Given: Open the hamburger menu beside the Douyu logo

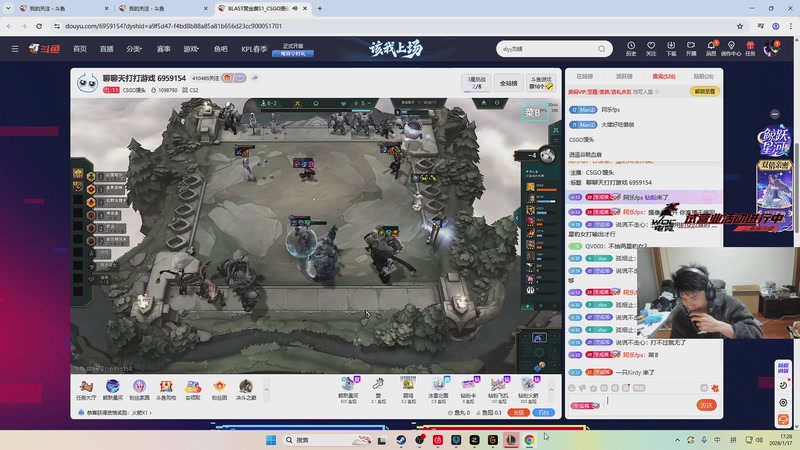Looking at the screenshot, I should click(x=15, y=49).
